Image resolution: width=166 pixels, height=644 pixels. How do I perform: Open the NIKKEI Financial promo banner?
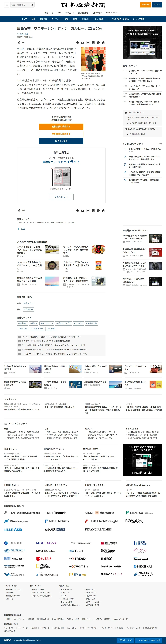coord(142,460)
